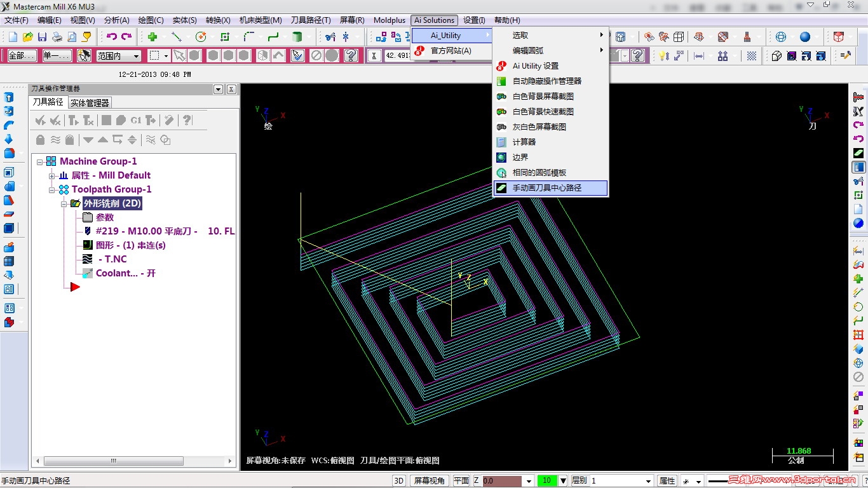Switch to the 刀具路径 tab
Viewport: 868px width, 488px height.
pos(48,102)
